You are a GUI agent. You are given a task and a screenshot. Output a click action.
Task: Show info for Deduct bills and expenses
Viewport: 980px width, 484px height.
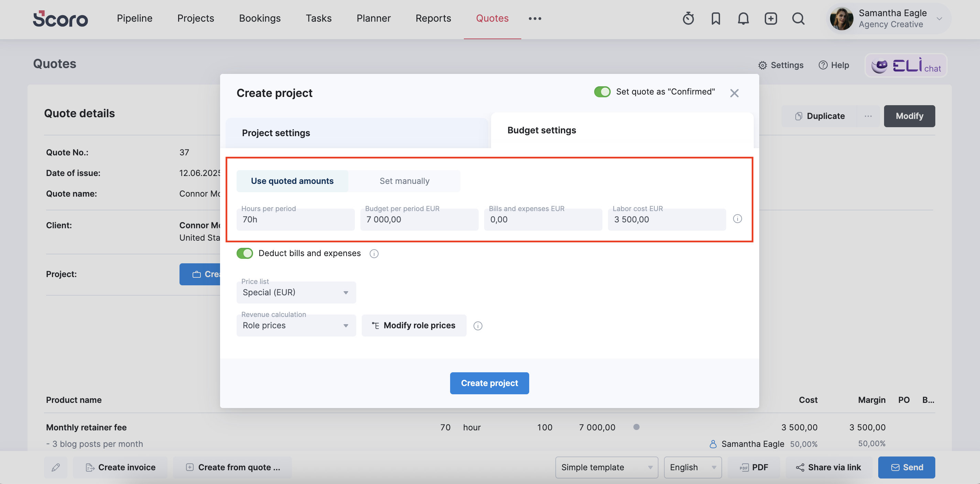(374, 254)
